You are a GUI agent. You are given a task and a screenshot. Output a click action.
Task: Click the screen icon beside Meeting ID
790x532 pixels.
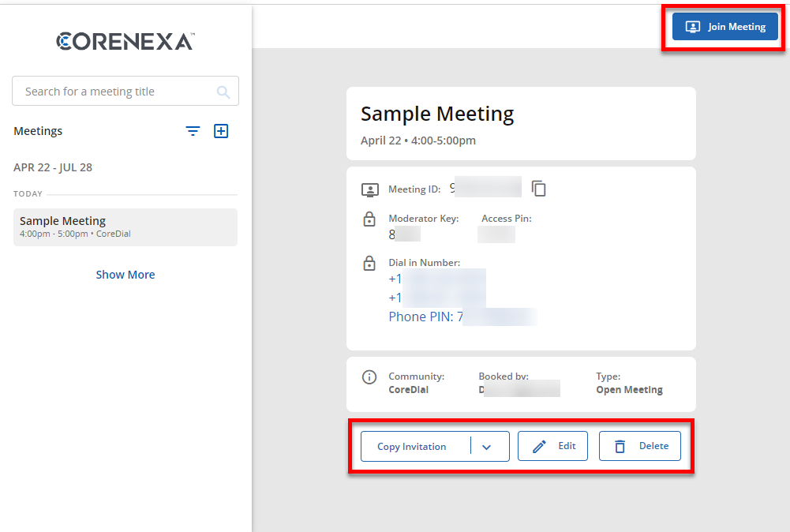tap(369, 189)
